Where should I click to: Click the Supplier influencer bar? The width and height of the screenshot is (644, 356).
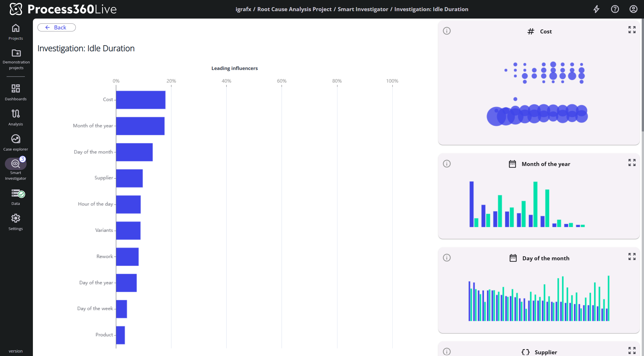point(129,178)
